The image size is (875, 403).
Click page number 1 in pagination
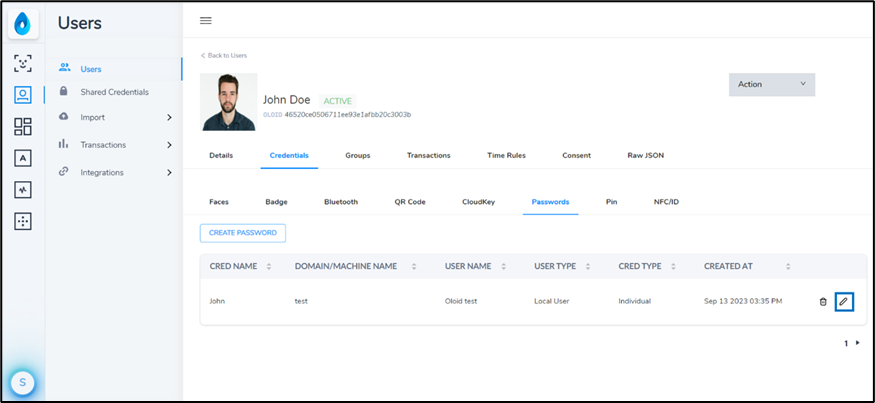[846, 343]
